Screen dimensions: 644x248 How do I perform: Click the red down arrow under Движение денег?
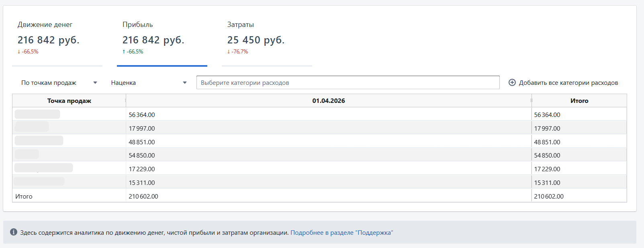[x=19, y=52]
